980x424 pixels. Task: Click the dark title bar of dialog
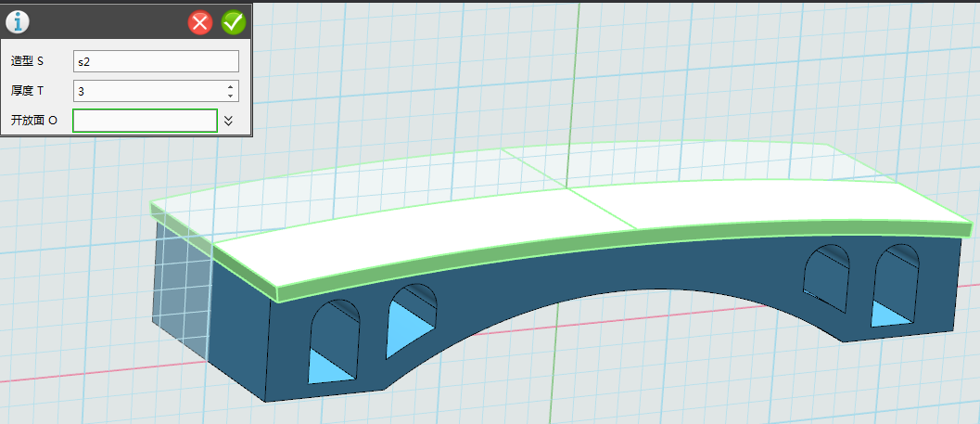click(x=102, y=22)
